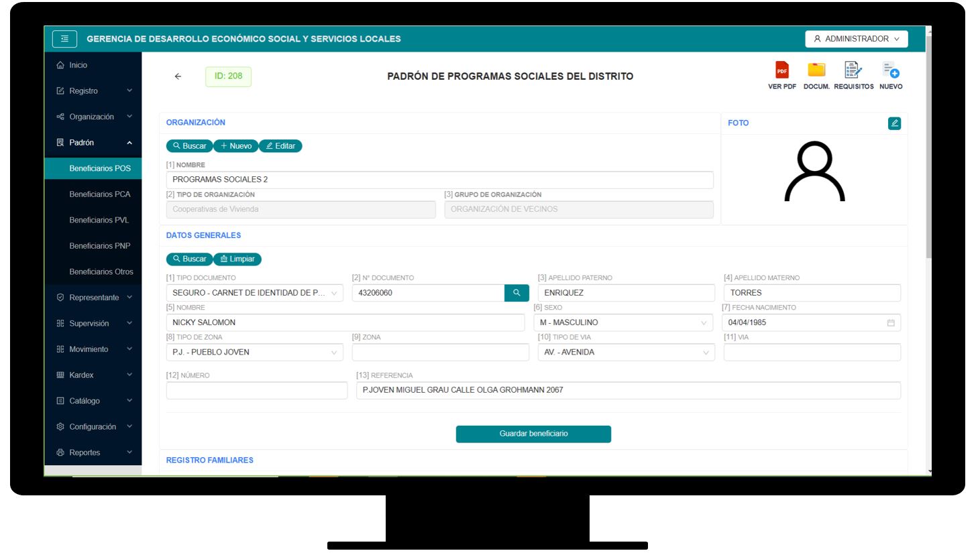This screenshot has width=980, height=553.
Task: Click the VER PDF icon
Action: point(781,71)
